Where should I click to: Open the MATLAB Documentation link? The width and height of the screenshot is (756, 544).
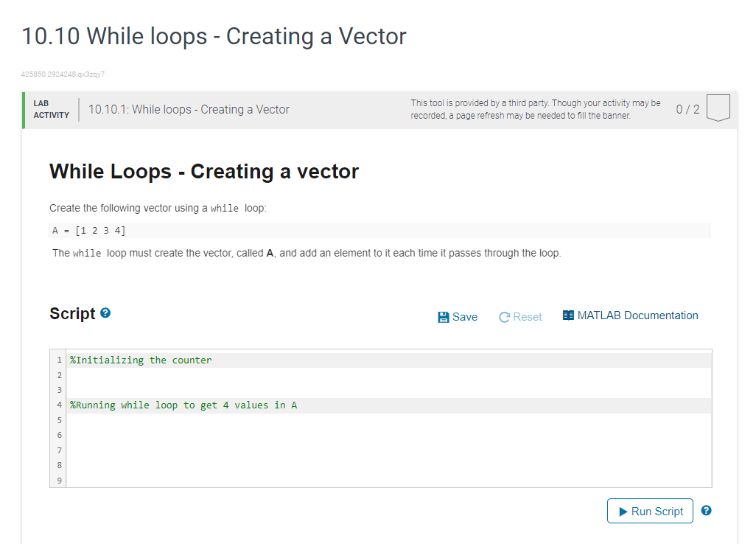point(638,315)
